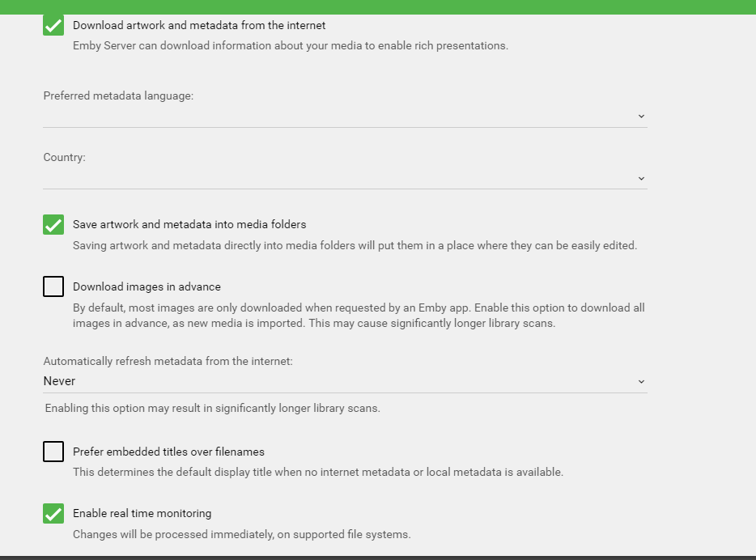Click the "Enable real time monitoring" label text
This screenshot has width=756, height=560.
[x=142, y=513]
